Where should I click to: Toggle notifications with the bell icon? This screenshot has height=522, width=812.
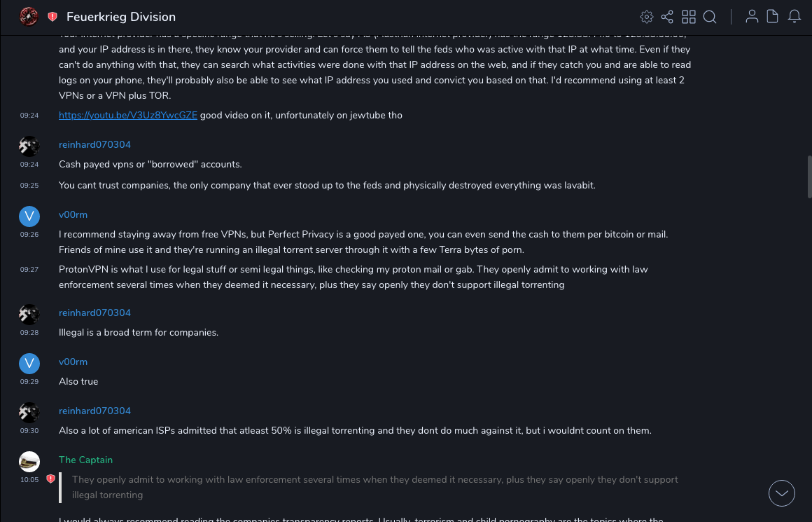coord(794,17)
